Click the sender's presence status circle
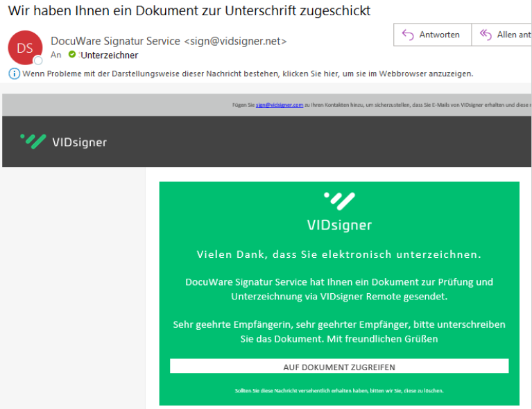532x409 pixels. click(38, 61)
